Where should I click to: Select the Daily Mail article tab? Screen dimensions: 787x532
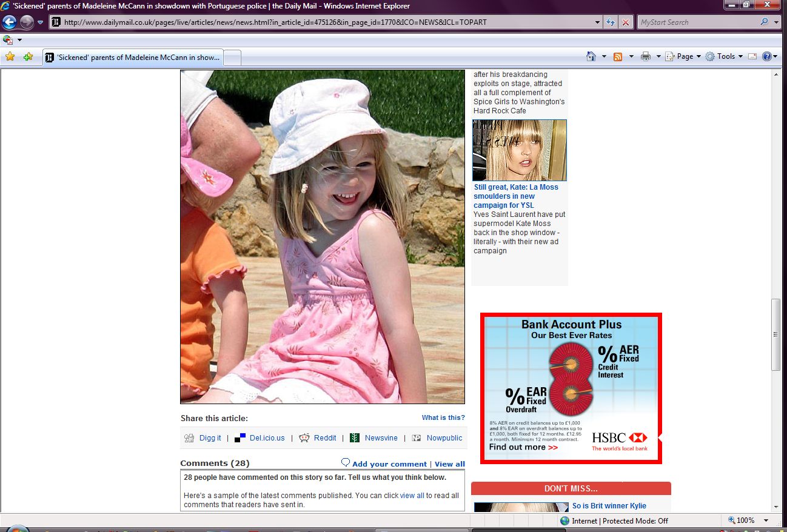tap(132, 58)
